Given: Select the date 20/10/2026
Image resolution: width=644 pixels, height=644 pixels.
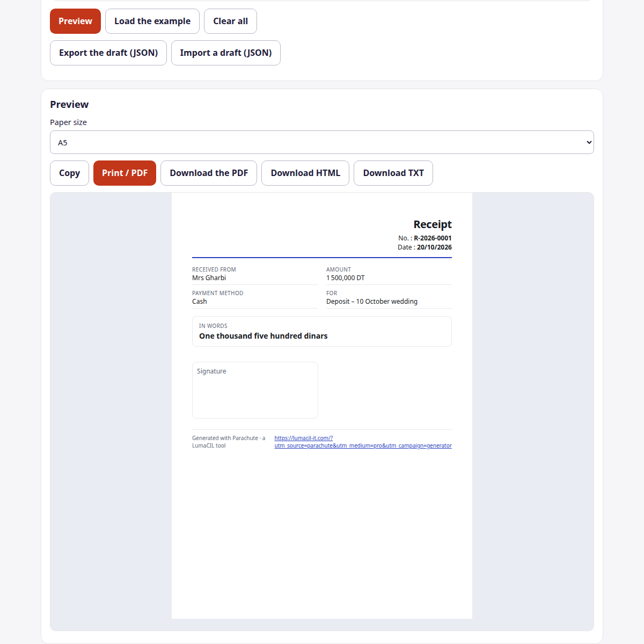Looking at the screenshot, I should pyautogui.click(x=434, y=247).
